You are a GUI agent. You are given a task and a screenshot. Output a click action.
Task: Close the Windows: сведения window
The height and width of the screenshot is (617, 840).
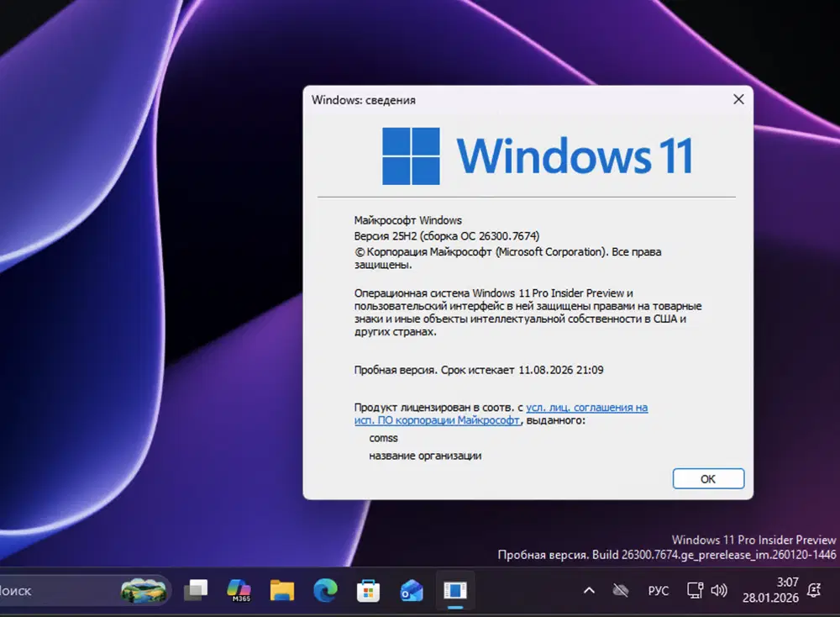click(738, 99)
